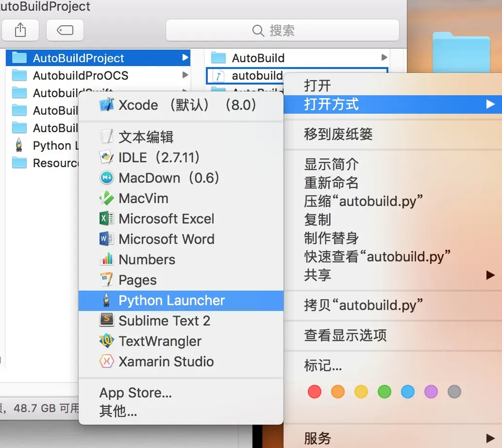Screen dimensions: 502x448
Task: Choose 制作替身 to make an alias
Action: tap(393, 238)
